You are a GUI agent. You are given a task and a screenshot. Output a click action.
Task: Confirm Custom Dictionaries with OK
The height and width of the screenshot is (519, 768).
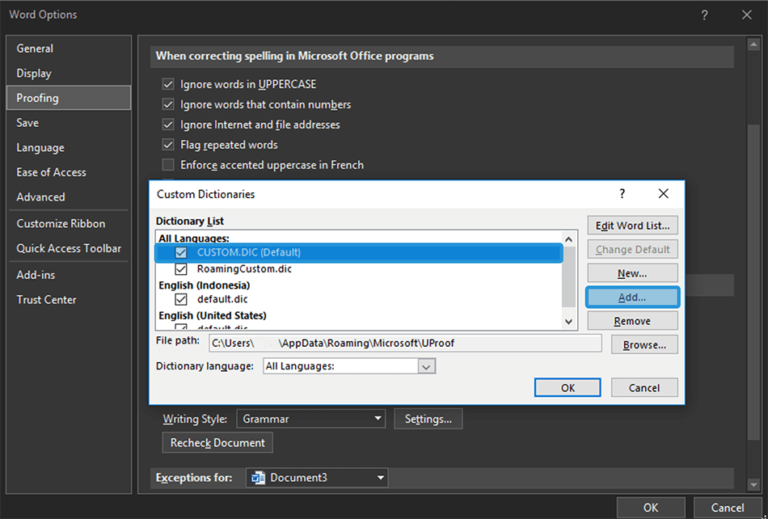click(x=567, y=388)
